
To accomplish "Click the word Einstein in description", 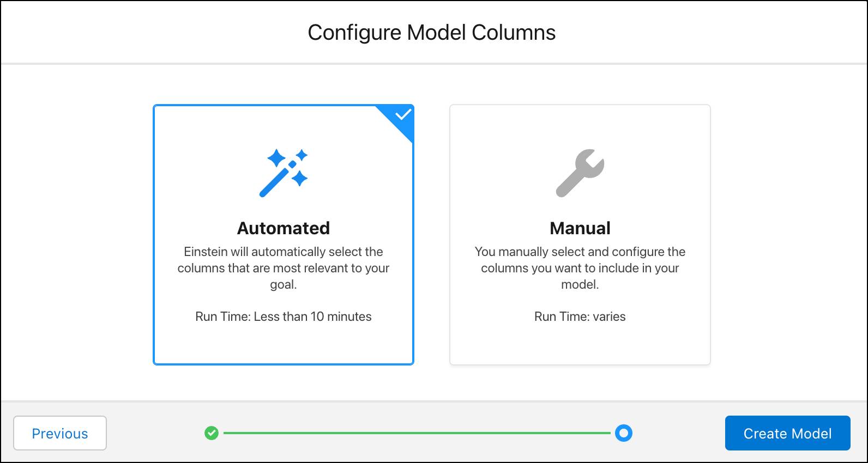I will click(202, 252).
